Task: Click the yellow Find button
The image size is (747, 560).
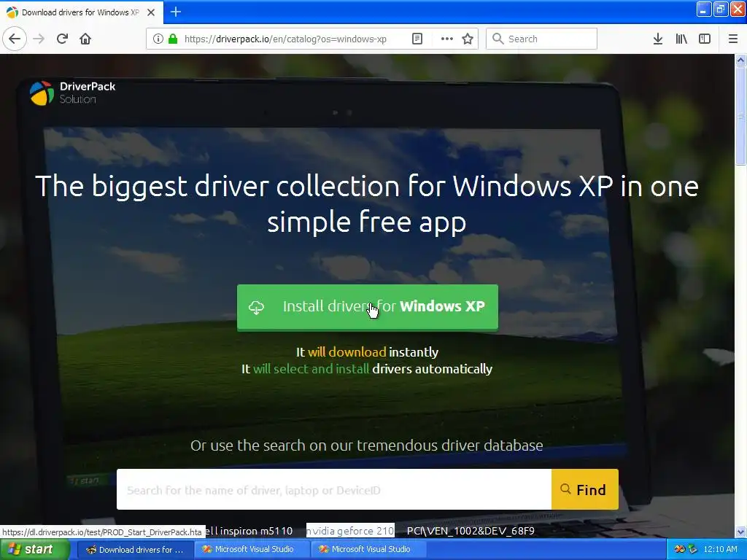Action: click(585, 489)
